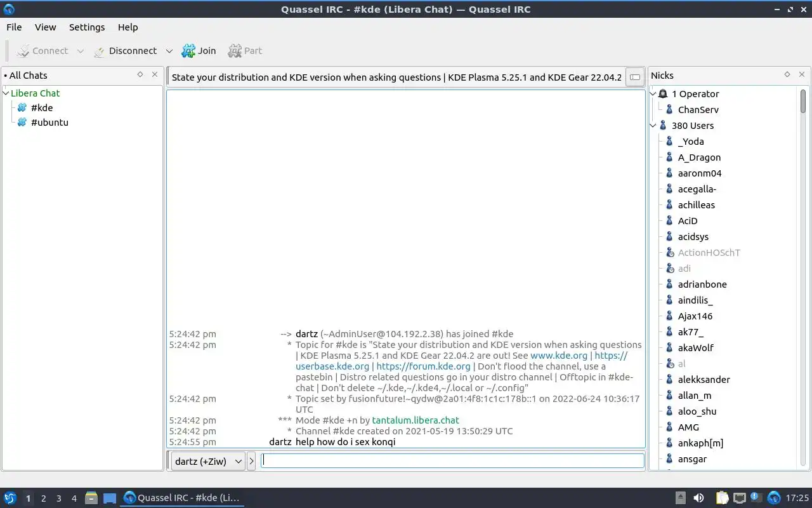
Task: Float the All Chats dock panel
Action: (x=140, y=75)
